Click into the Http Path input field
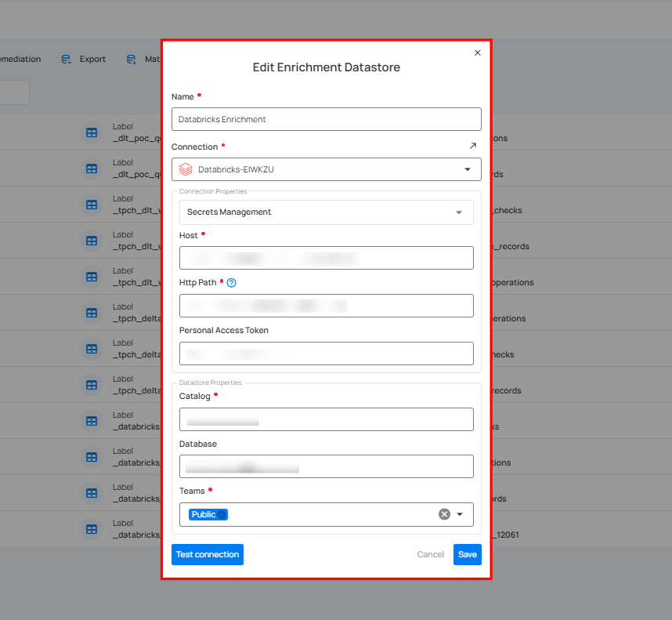672x620 pixels. (x=326, y=306)
